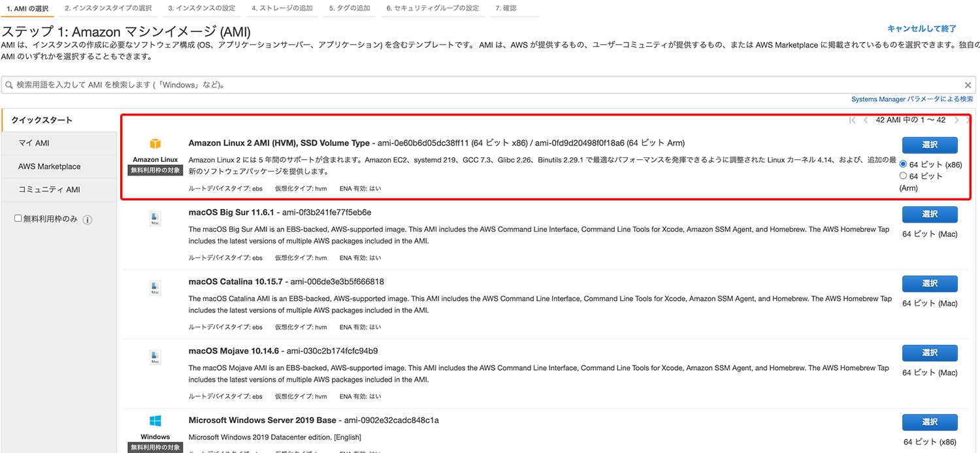Go to the previous page of AMI results
The height and width of the screenshot is (453, 980).
pyautogui.click(x=866, y=120)
